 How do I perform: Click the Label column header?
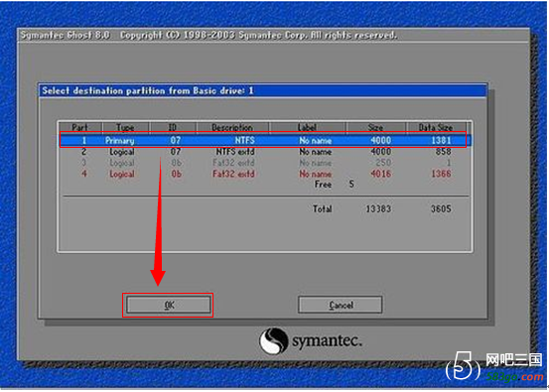[x=308, y=127]
